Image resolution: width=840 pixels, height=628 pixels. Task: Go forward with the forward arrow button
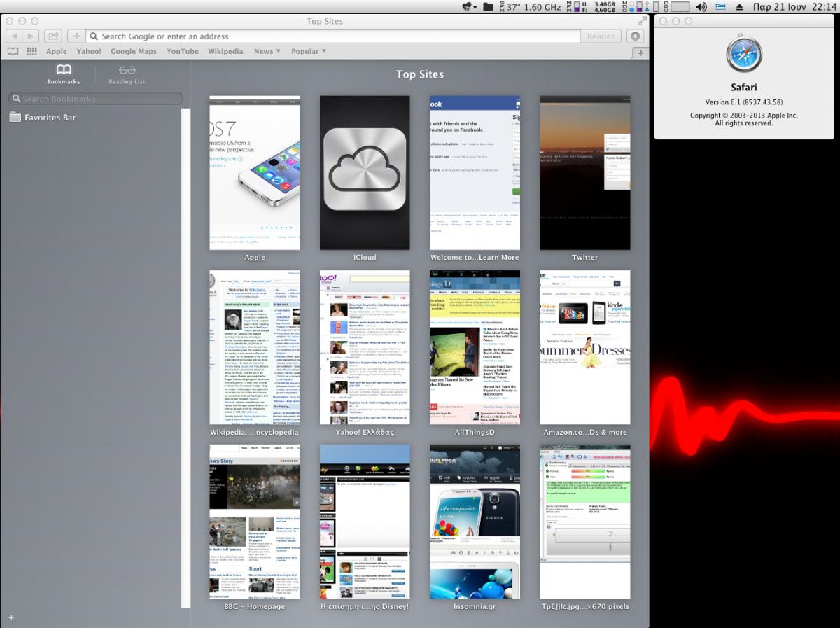pos(31,36)
